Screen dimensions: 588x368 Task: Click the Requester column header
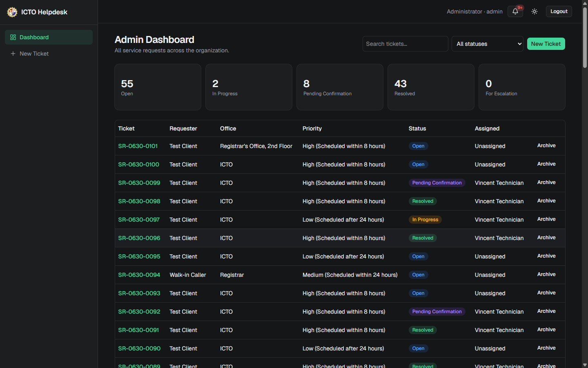click(x=183, y=128)
